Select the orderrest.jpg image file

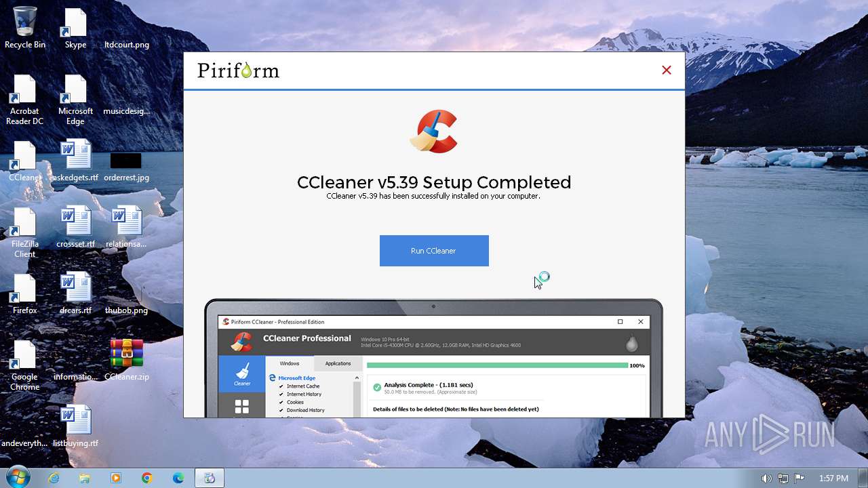[127, 165]
